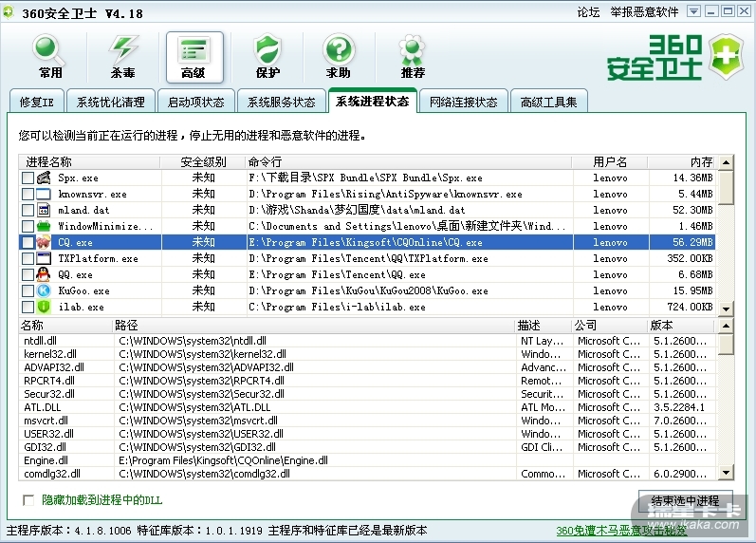Select the 高级 (Advanced) toolbar icon

click(194, 56)
